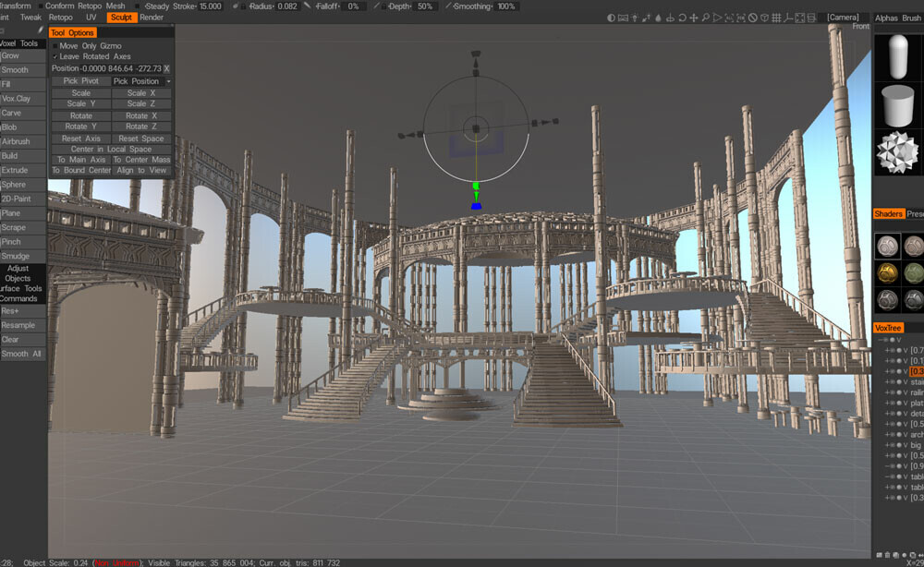Select the cylinder brush alpha

897,105
